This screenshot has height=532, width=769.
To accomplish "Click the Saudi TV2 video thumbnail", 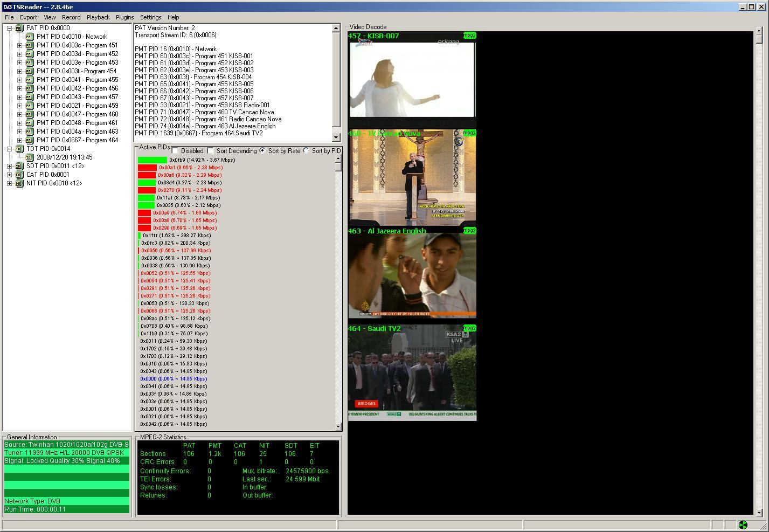I will 412,372.
